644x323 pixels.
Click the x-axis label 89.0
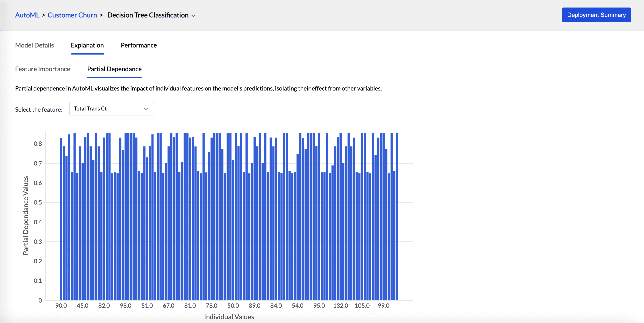(x=254, y=306)
